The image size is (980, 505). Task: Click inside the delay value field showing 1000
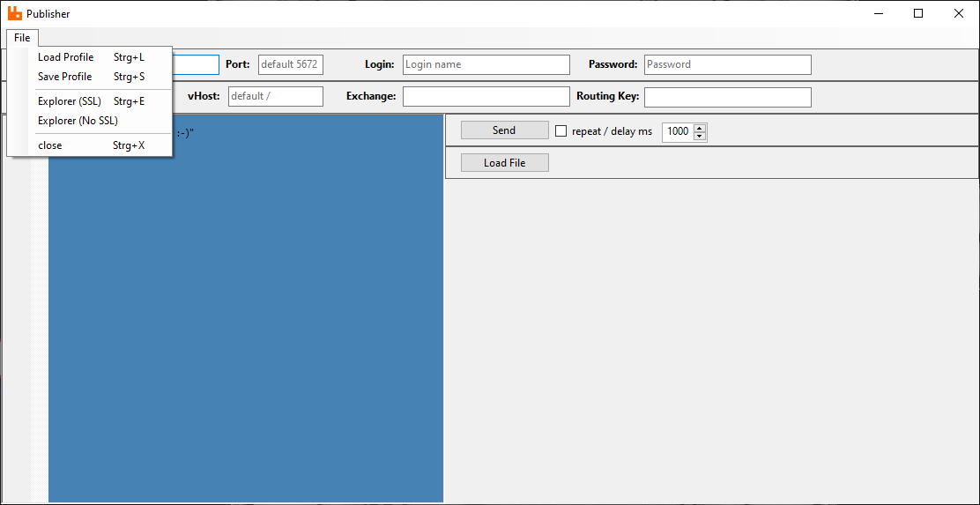(x=677, y=131)
